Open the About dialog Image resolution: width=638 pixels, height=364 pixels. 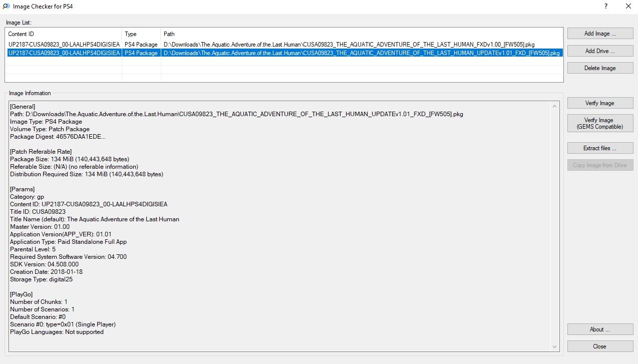600,329
